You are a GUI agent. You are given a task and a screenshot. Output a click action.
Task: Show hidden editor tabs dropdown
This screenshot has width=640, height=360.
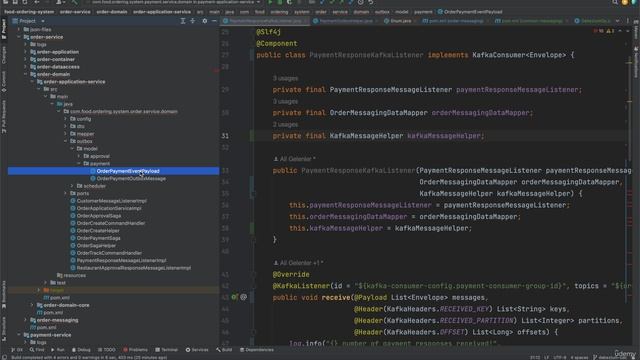pos(618,21)
